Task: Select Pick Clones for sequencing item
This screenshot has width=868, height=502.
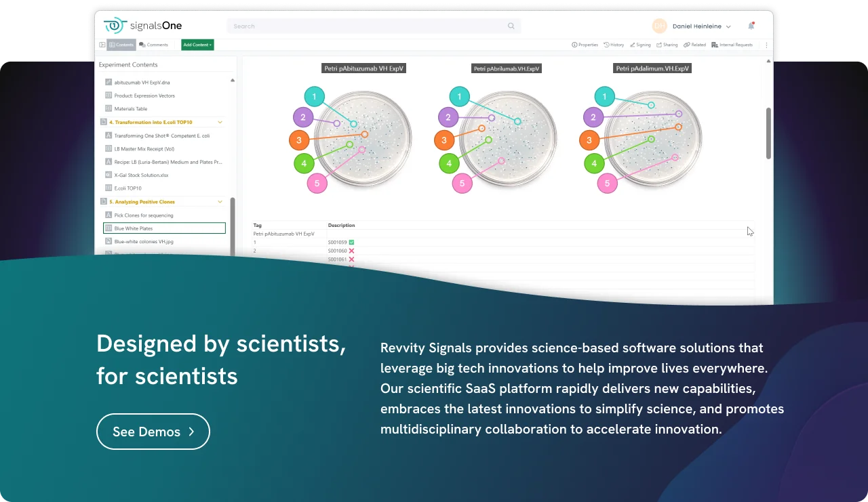Action: click(x=144, y=215)
